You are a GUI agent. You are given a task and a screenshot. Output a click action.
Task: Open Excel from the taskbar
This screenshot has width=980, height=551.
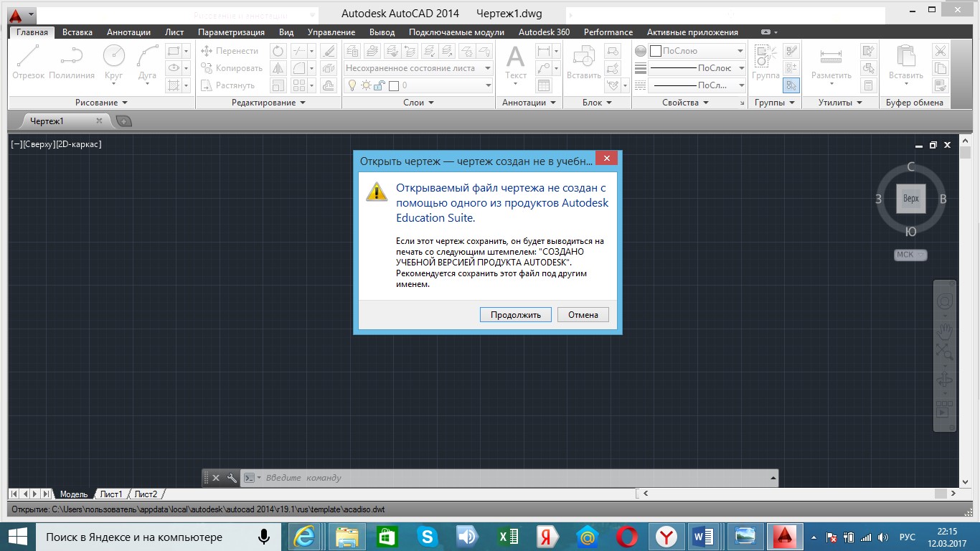click(x=509, y=536)
